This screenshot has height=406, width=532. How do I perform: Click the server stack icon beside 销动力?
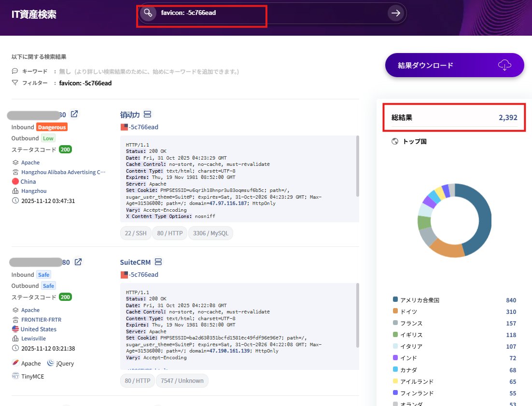point(148,115)
